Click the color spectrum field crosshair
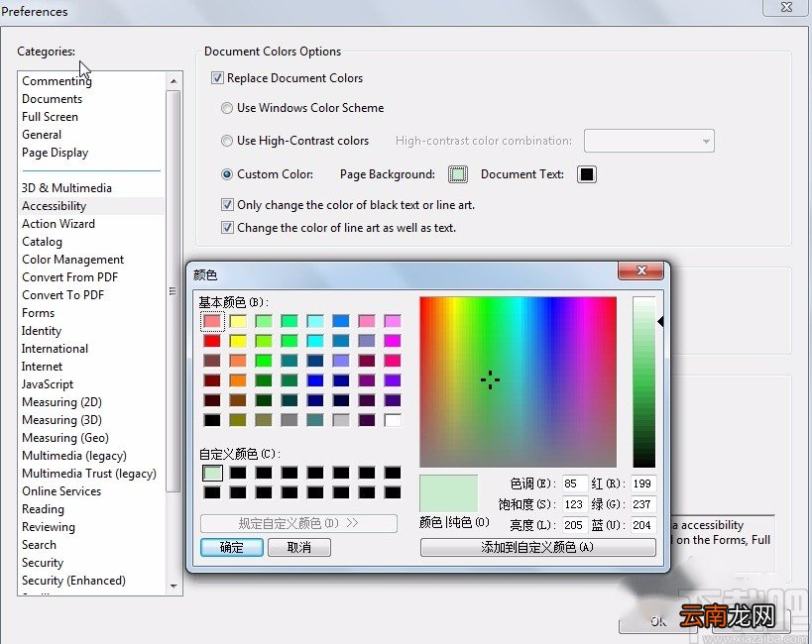 [x=490, y=380]
